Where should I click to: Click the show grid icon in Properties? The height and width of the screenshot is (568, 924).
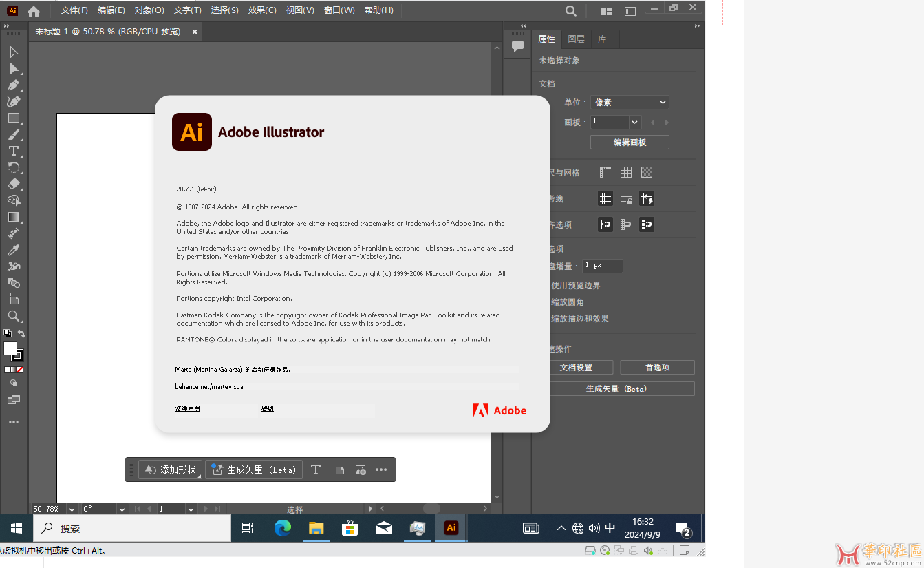tap(626, 172)
